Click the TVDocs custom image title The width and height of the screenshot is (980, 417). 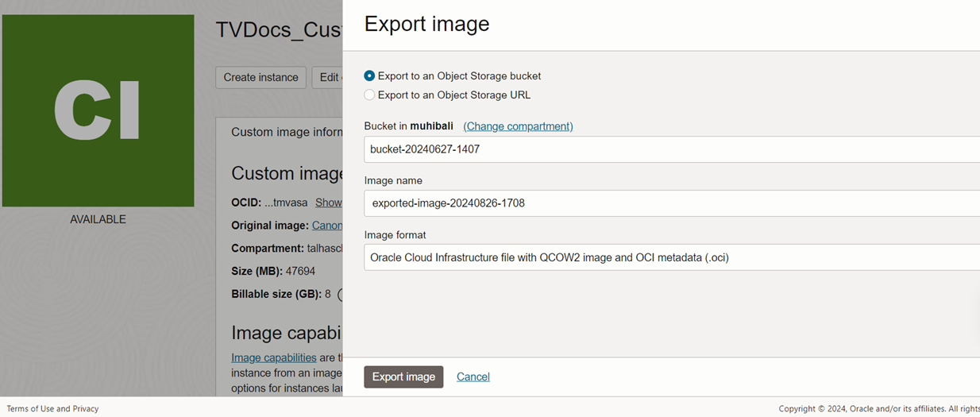tap(278, 30)
